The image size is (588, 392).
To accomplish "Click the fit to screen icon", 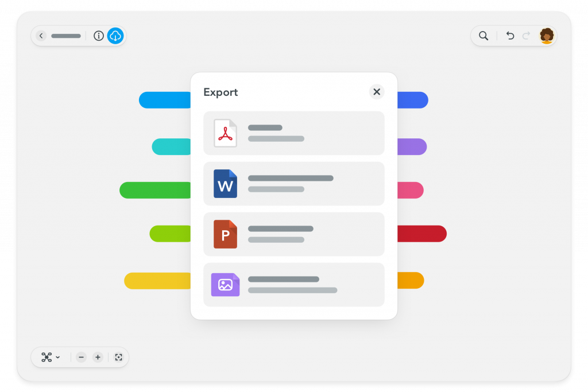I will pyautogui.click(x=118, y=357).
